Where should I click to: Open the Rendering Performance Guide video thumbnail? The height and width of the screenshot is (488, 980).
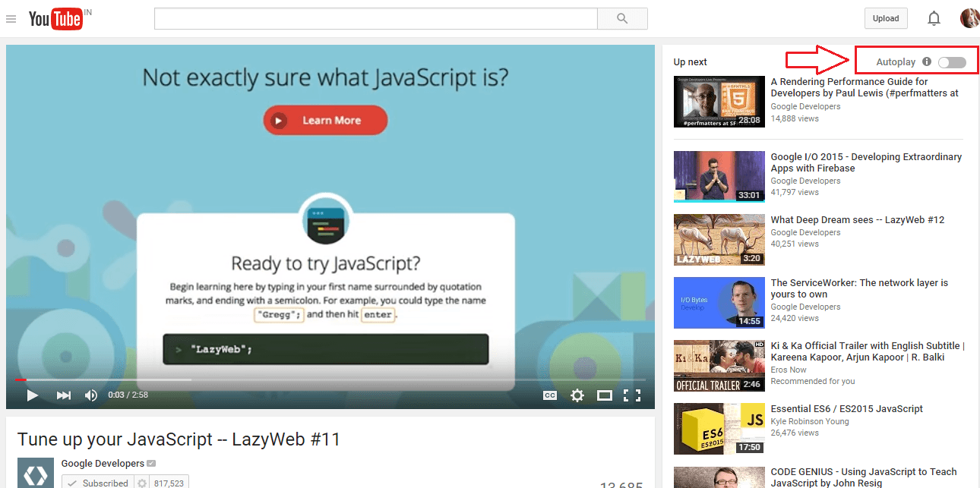(719, 102)
